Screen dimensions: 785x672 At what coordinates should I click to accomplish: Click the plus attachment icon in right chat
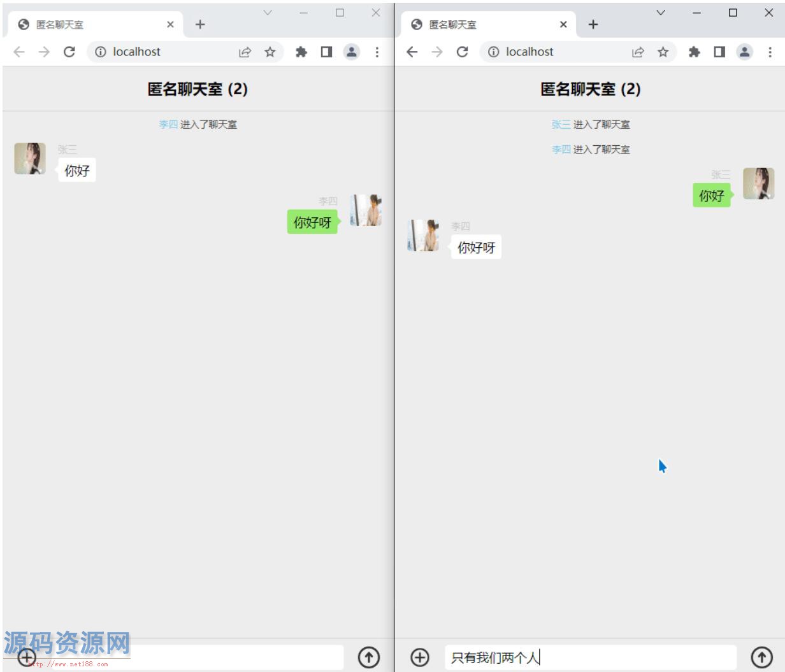point(419,657)
